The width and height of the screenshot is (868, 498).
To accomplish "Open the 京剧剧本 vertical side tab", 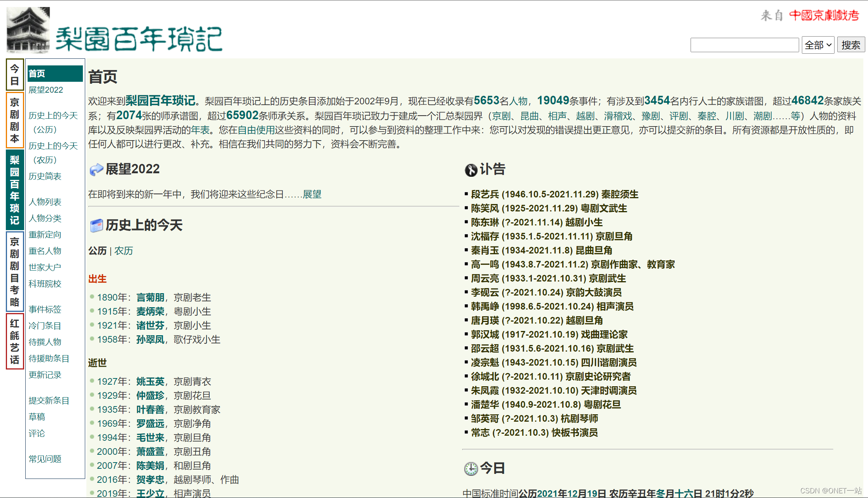I will pyautogui.click(x=15, y=120).
